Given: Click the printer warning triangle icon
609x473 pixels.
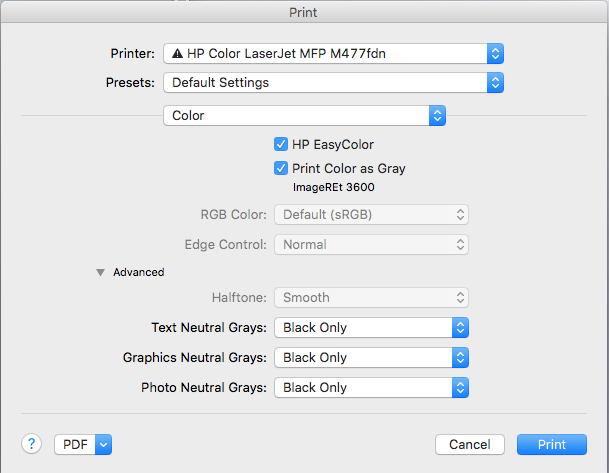Looking at the screenshot, I should point(177,53).
